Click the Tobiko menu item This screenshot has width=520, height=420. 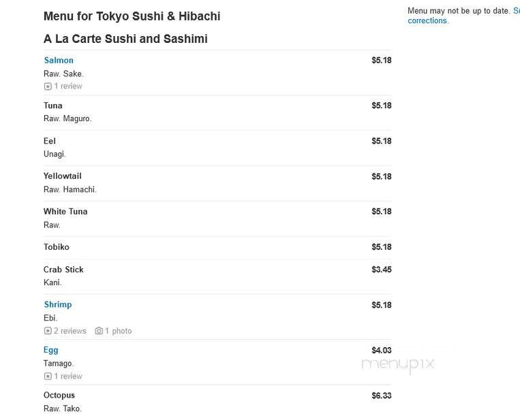(x=57, y=247)
